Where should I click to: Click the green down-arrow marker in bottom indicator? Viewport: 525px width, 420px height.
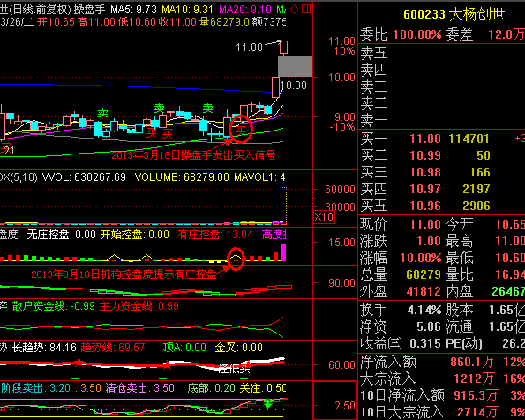pyautogui.click(x=268, y=403)
